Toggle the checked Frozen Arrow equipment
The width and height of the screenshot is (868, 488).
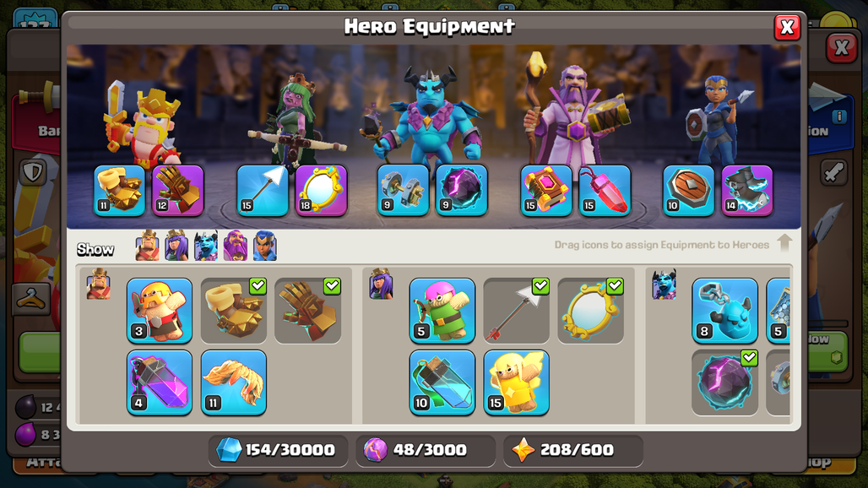[x=516, y=311]
